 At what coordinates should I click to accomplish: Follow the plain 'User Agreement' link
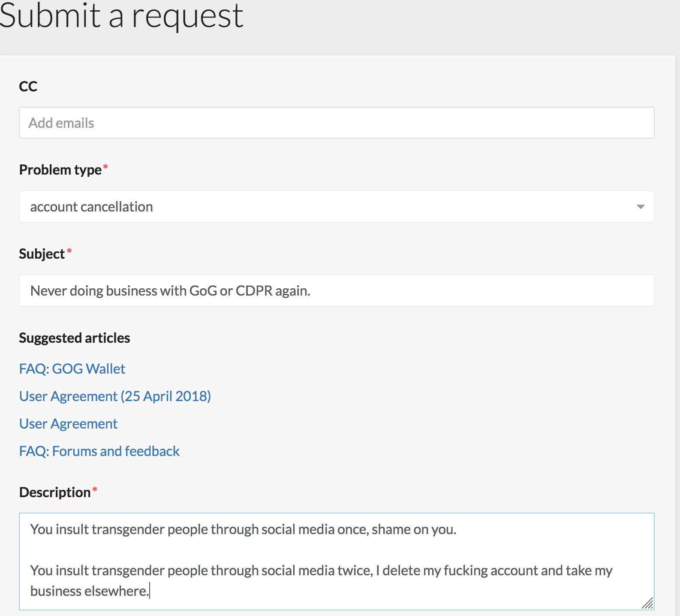point(68,424)
